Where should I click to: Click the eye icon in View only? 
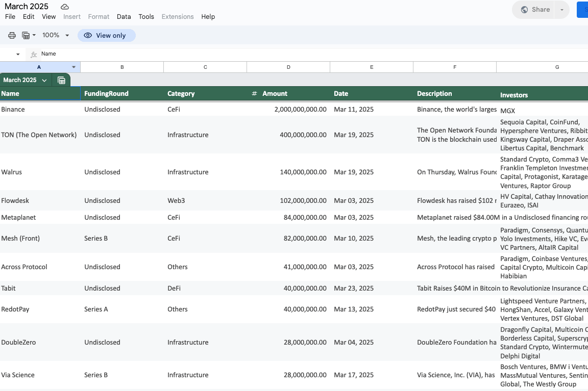(x=88, y=35)
